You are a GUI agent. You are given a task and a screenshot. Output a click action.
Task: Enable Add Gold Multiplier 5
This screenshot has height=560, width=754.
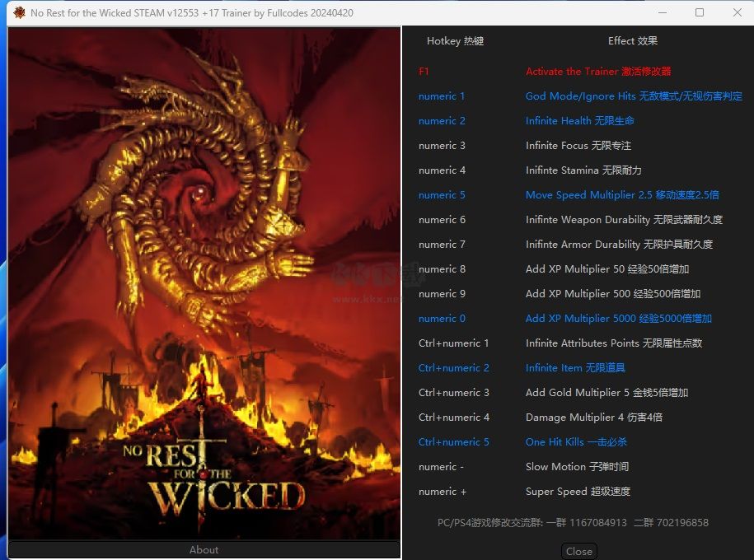606,393
